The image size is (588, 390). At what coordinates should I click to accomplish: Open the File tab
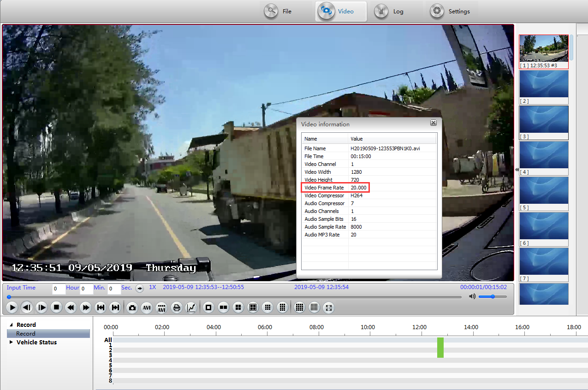pyautogui.click(x=278, y=11)
